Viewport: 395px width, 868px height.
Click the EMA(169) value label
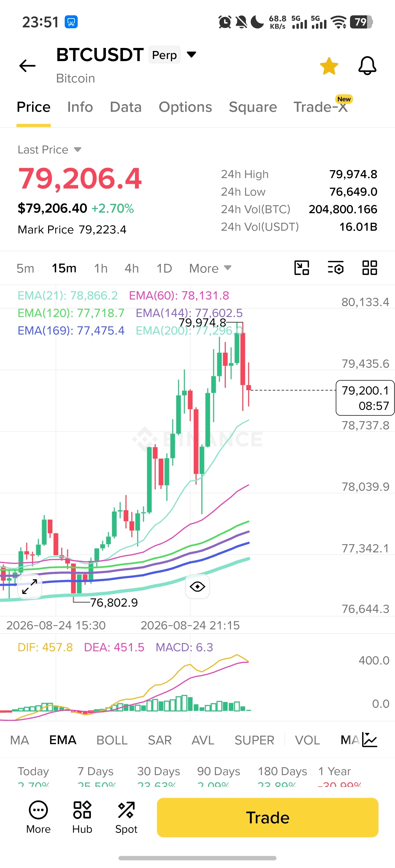pos(71,331)
